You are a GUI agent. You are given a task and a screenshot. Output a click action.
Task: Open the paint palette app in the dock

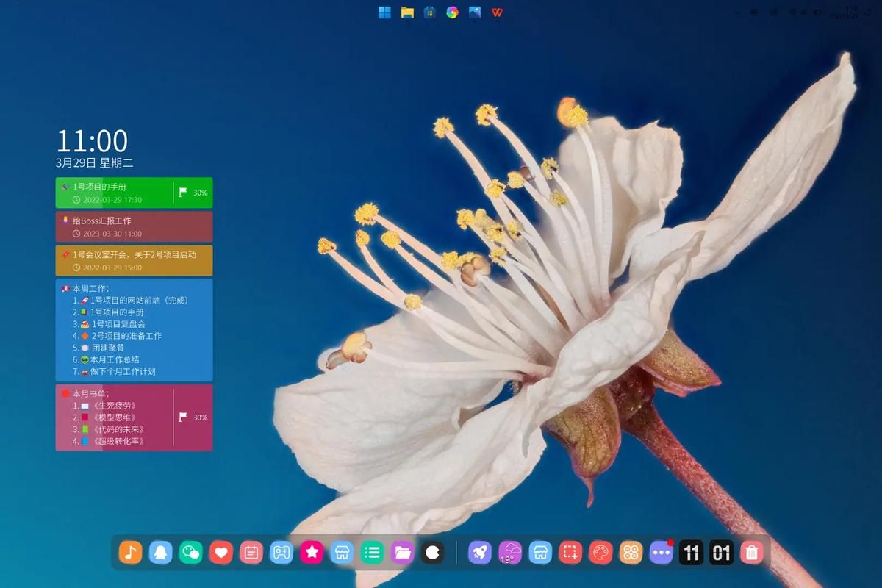(601, 552)
